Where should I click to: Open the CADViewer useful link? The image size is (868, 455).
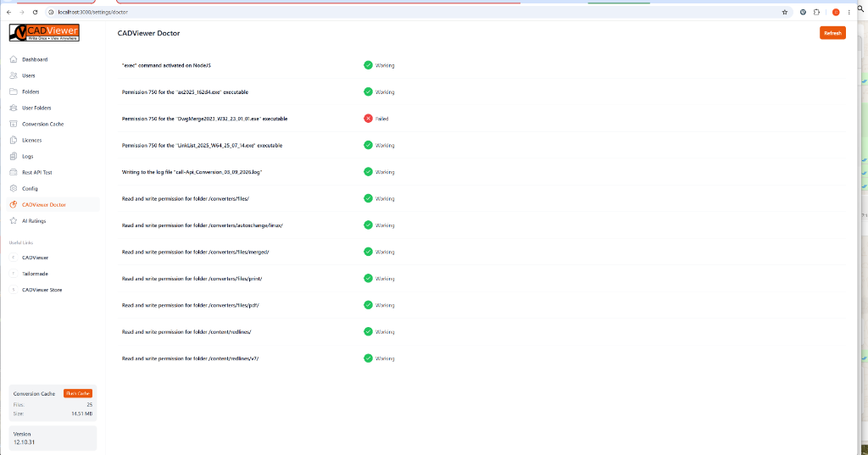(35, 258)
